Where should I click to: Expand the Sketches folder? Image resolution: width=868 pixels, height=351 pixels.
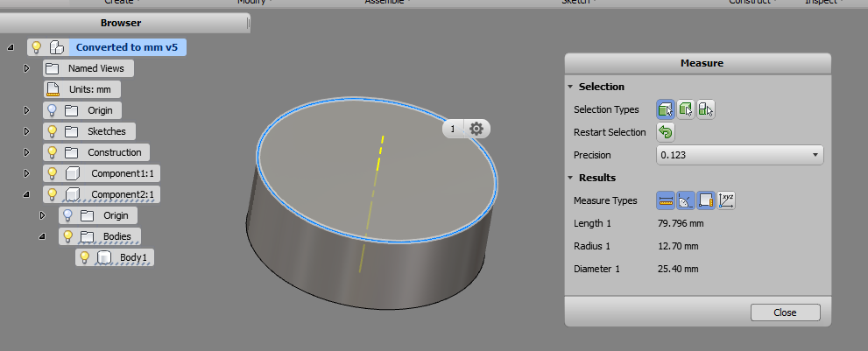click(x=26, y=131)
